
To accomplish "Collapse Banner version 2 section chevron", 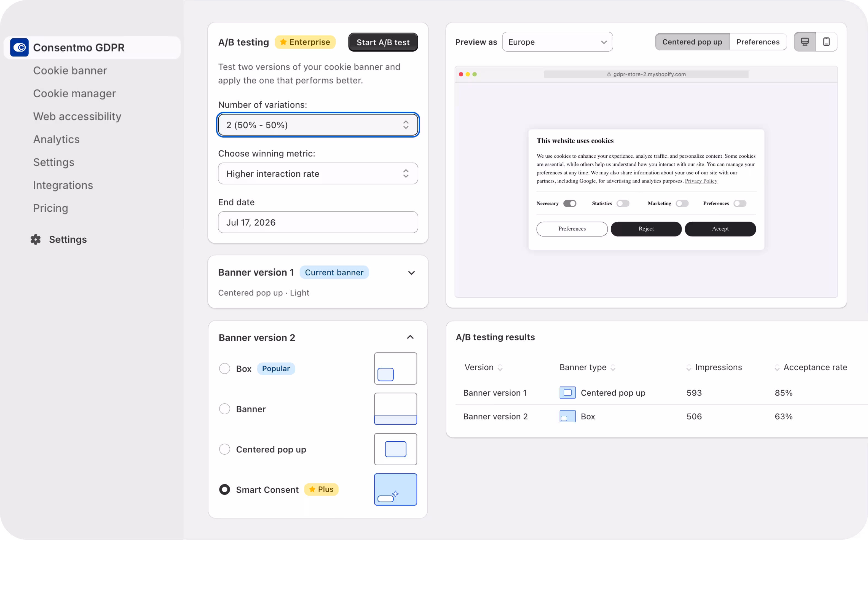I will 410,337.
